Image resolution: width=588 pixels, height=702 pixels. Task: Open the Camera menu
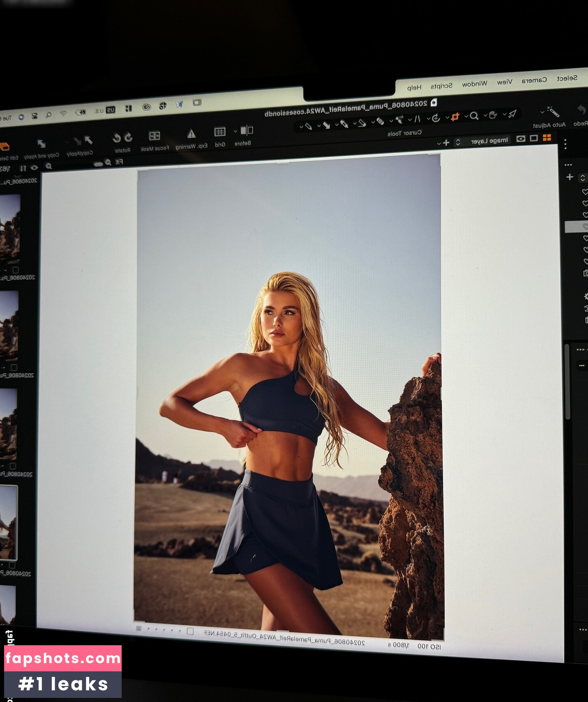click(534, 80)
